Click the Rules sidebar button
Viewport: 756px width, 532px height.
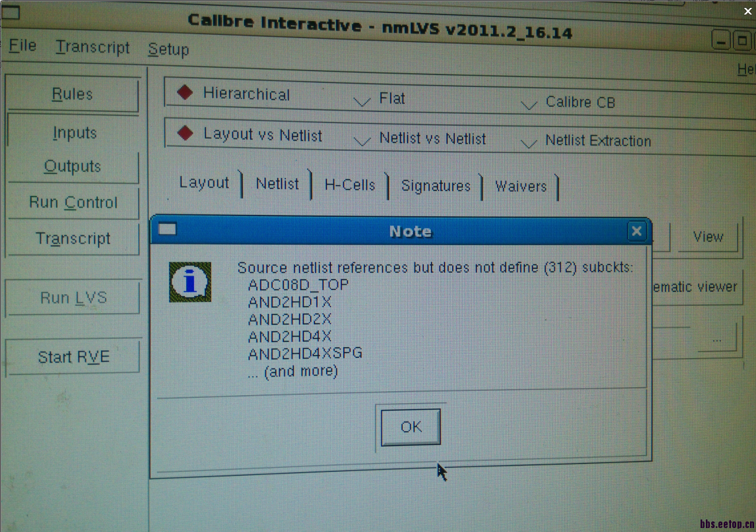tap(73, 94)
